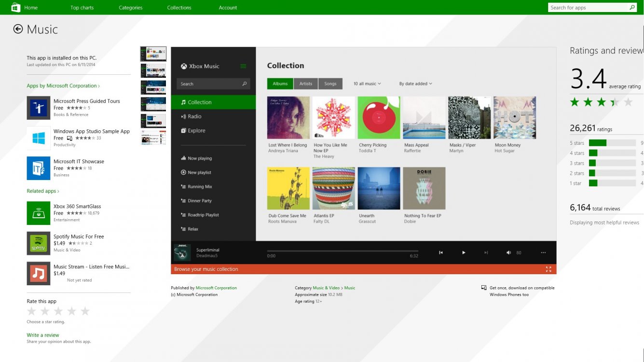Rate this app four stars

pyautogui.click(x=72, y=311)
